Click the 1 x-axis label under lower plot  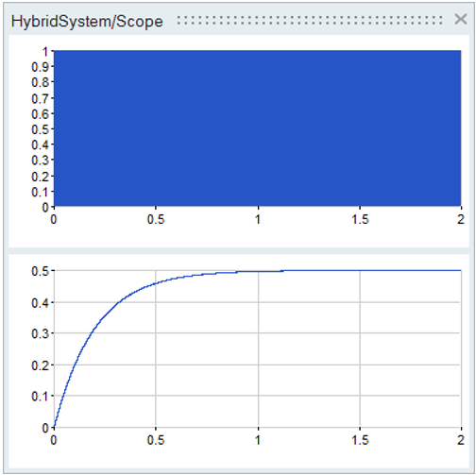pos(258,440)
